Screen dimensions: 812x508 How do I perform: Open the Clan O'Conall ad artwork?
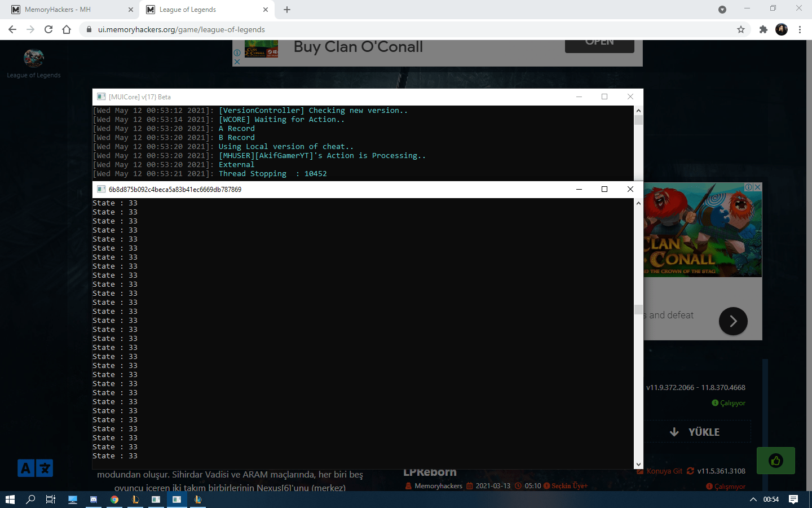pyautogui.click(x=703, y=230)
